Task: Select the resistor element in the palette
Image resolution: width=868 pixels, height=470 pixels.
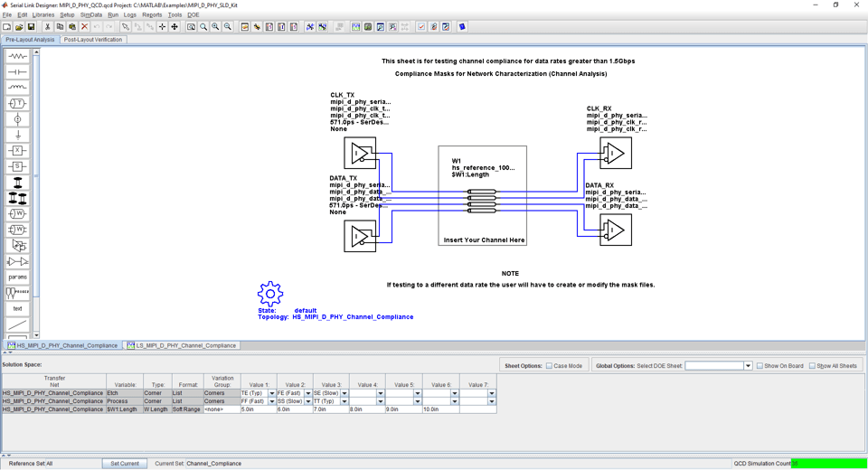Action: pyautogui.click(x=17, y=56)
